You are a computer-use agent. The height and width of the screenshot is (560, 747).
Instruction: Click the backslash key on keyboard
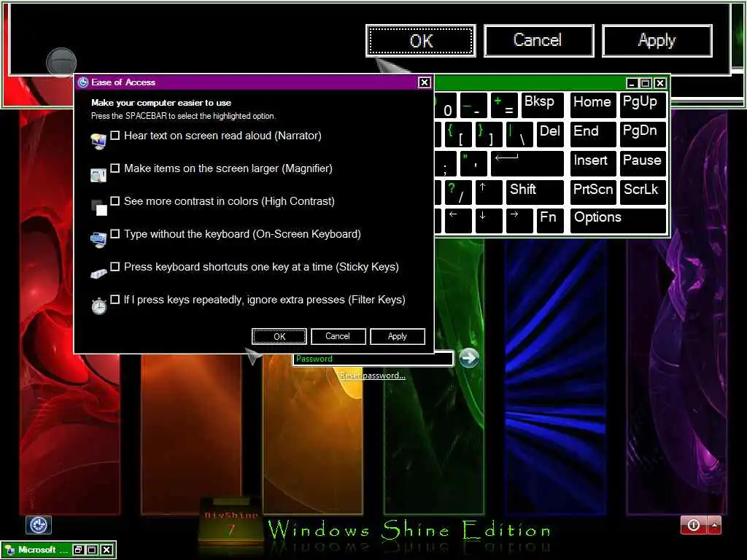tap(519, 134)
